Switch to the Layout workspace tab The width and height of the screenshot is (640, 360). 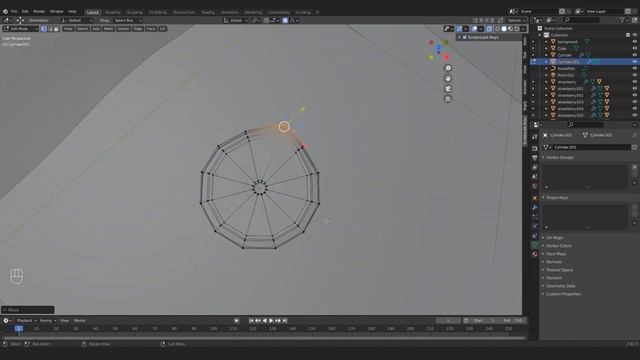pos(93,12)
